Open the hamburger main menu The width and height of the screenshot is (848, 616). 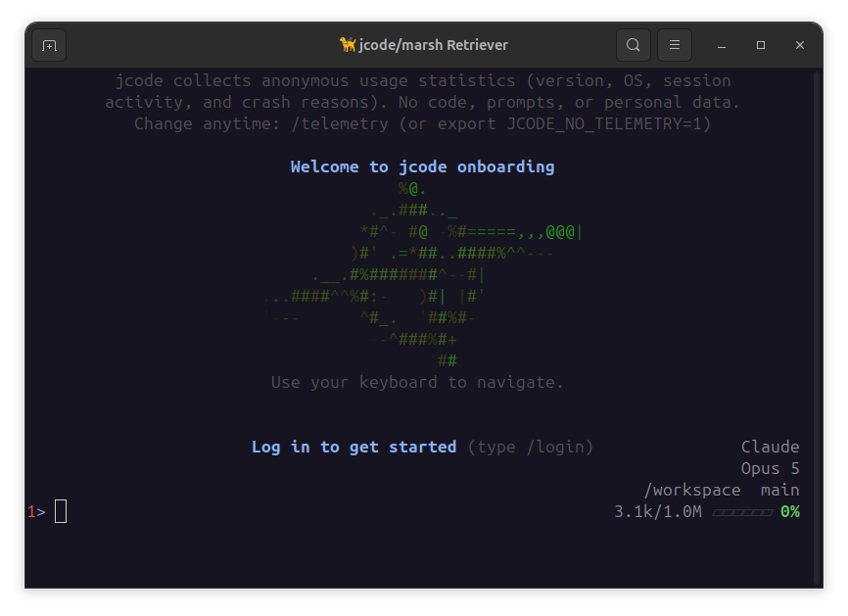click(x=675, y=45)
